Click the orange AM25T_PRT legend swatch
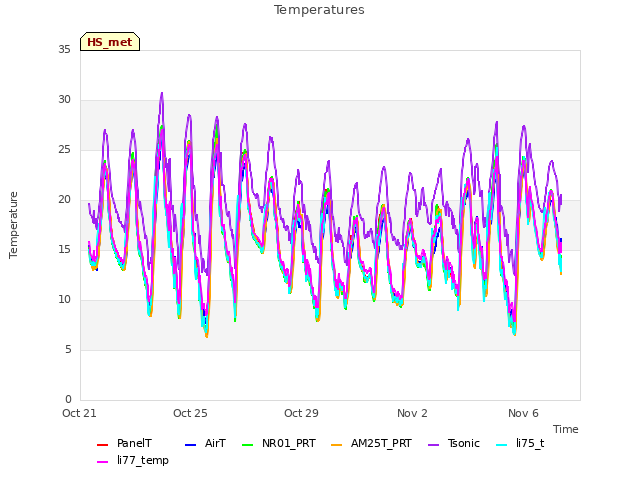 tap(337, 444)
